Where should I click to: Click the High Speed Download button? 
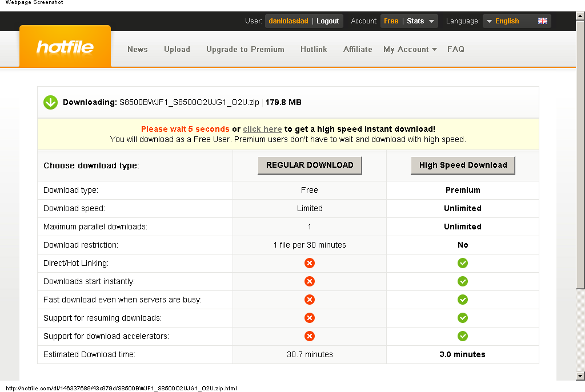463,165
